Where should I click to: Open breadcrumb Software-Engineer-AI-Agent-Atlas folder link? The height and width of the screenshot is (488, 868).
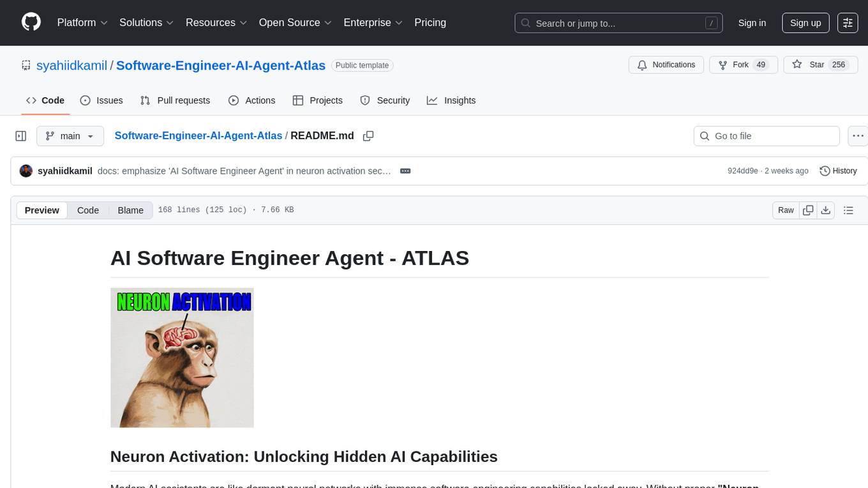click(x=198, y=135)
